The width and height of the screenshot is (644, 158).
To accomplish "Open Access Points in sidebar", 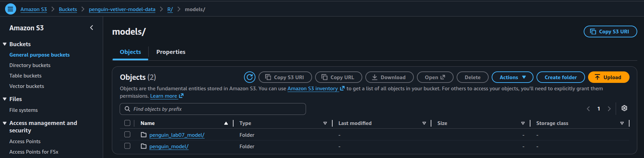I will pos(25,141).
